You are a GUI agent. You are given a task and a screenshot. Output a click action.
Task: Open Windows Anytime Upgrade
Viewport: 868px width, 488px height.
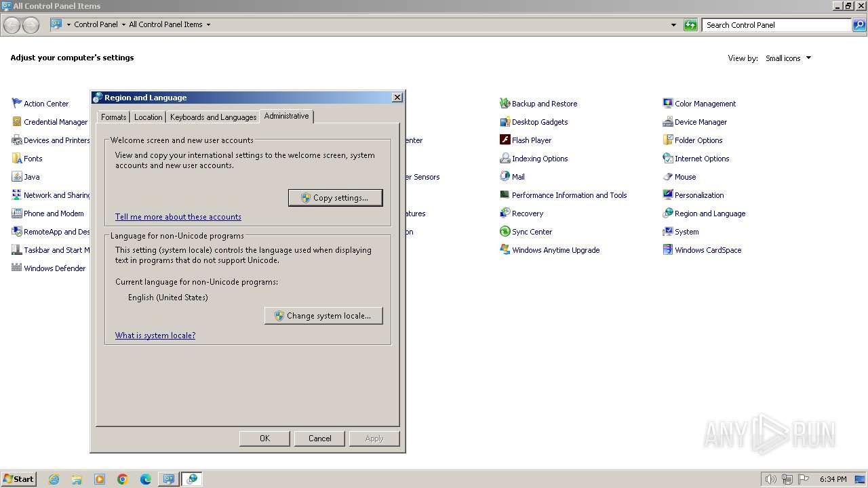(549, 250)
